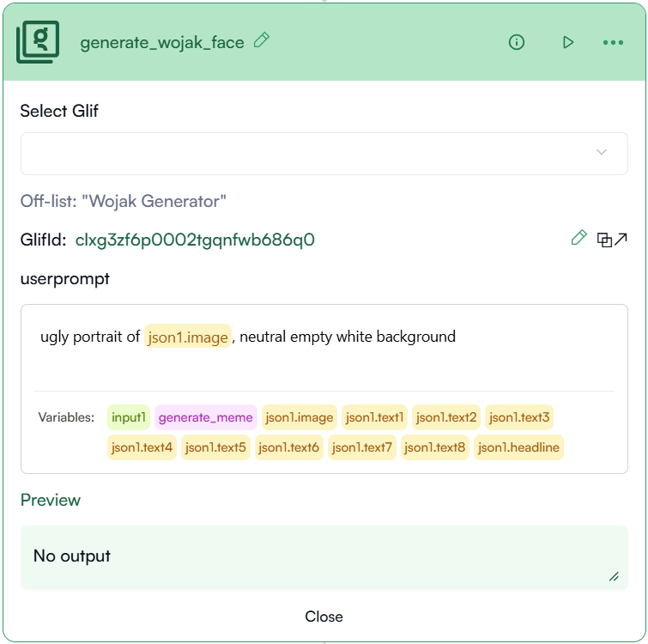Insert the json1.text8 variable chip
The image size is (648, 644).
click(x=434, y=447)
